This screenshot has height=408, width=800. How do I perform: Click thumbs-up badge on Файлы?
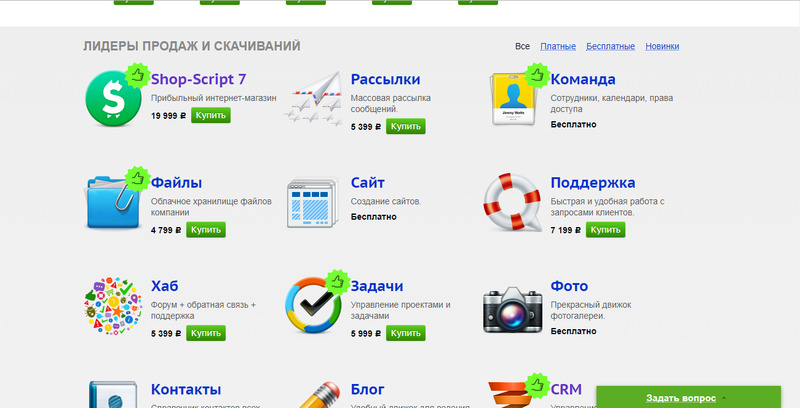click(x=137, y=178)
